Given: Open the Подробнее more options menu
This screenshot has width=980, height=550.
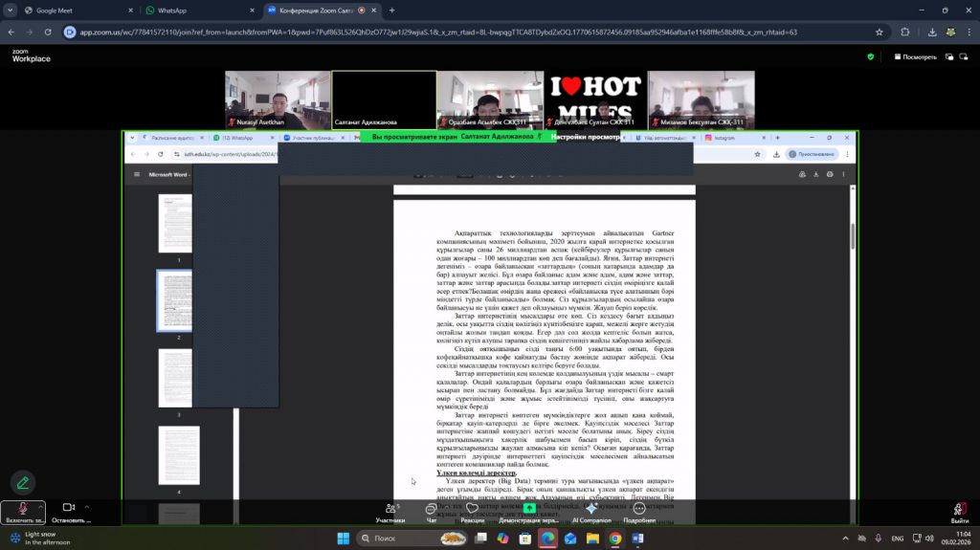Looking at the screenshot, I should (639, 509).
